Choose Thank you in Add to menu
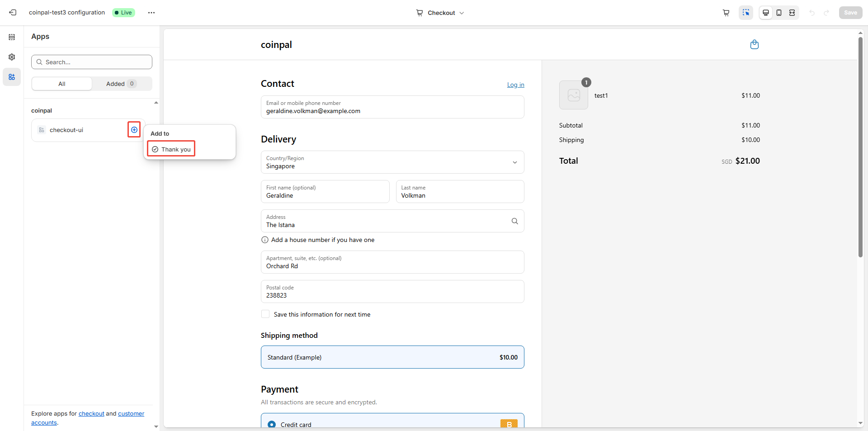The width and height of the screenshot is (868, 431). coord(171,149)
